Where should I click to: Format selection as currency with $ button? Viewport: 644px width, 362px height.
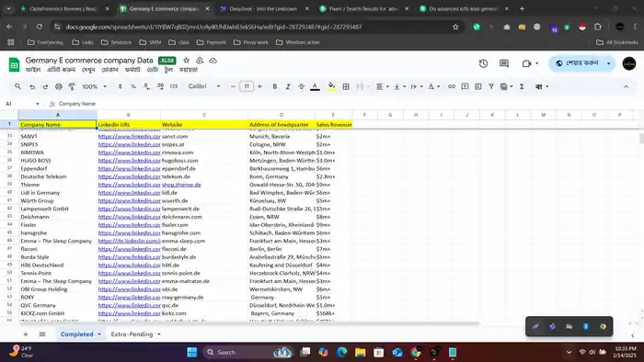120,86
